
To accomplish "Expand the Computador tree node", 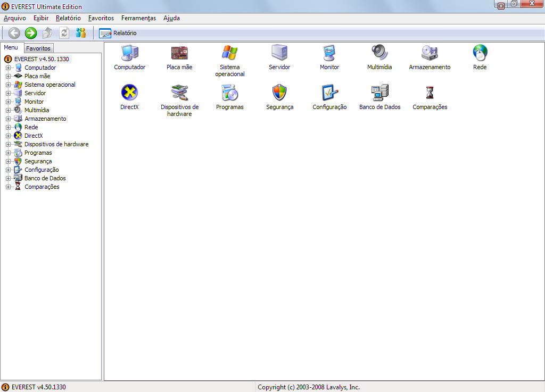I will 8,68.
